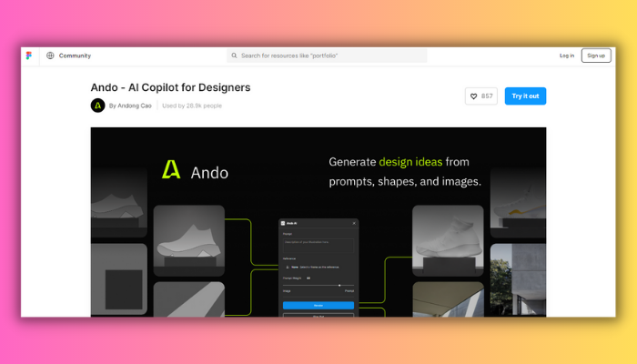Click the 'Used by 28.9k people' text
This screenshot has width=637, height=364.
pos(192,106)
